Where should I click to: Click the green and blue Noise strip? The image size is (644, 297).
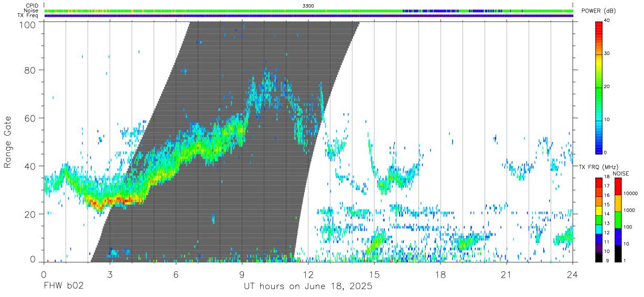point(308,10)
